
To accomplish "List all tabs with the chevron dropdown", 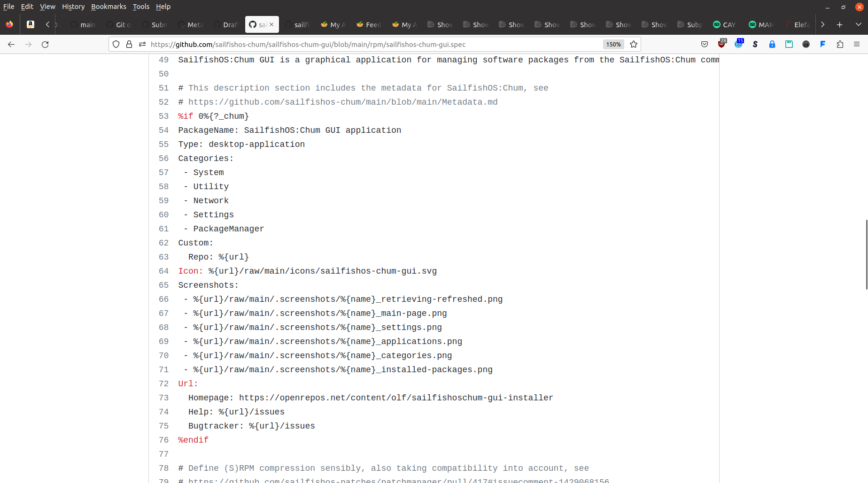I will point(858,24).
